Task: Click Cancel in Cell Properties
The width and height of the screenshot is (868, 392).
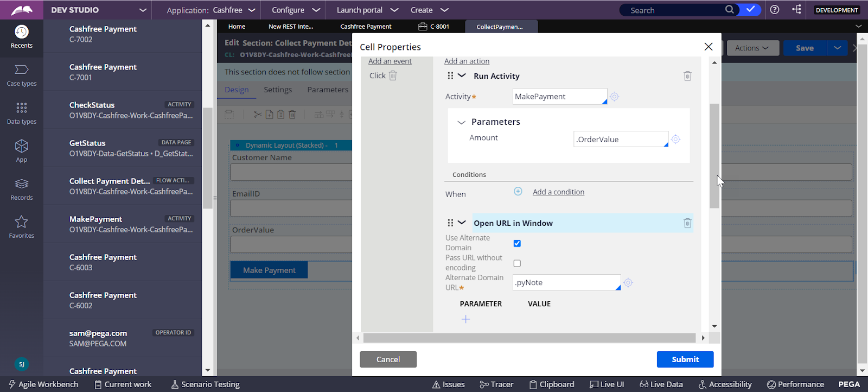Action: (388, 359)
